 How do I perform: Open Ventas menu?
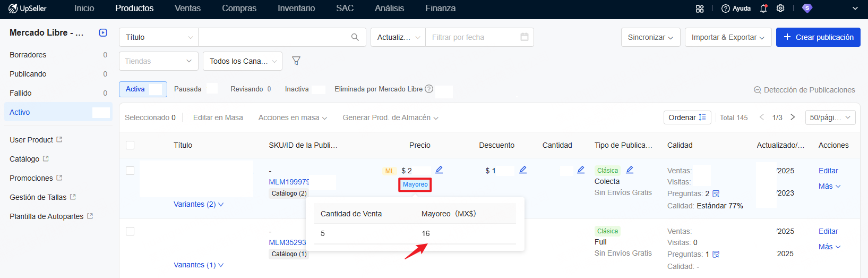(x=187, y=9)
